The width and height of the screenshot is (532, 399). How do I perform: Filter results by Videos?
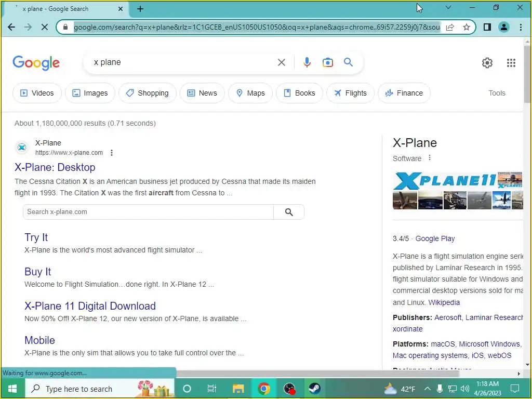point(37,93)
